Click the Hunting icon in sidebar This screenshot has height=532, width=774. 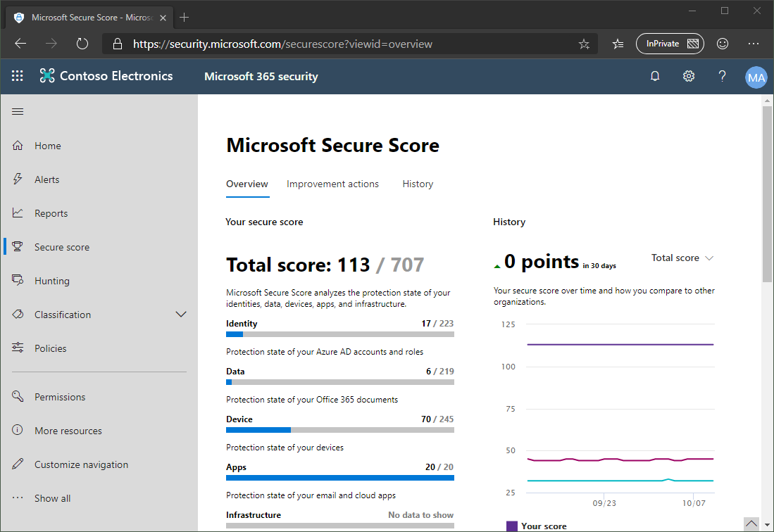pos(18,281)
